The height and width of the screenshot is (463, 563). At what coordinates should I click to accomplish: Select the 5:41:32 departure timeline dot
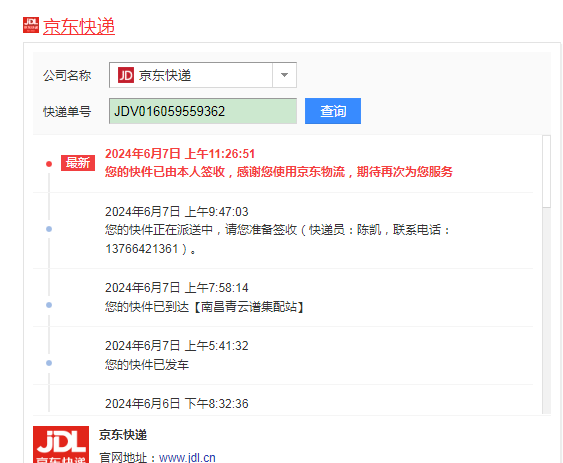pos(49,363)
